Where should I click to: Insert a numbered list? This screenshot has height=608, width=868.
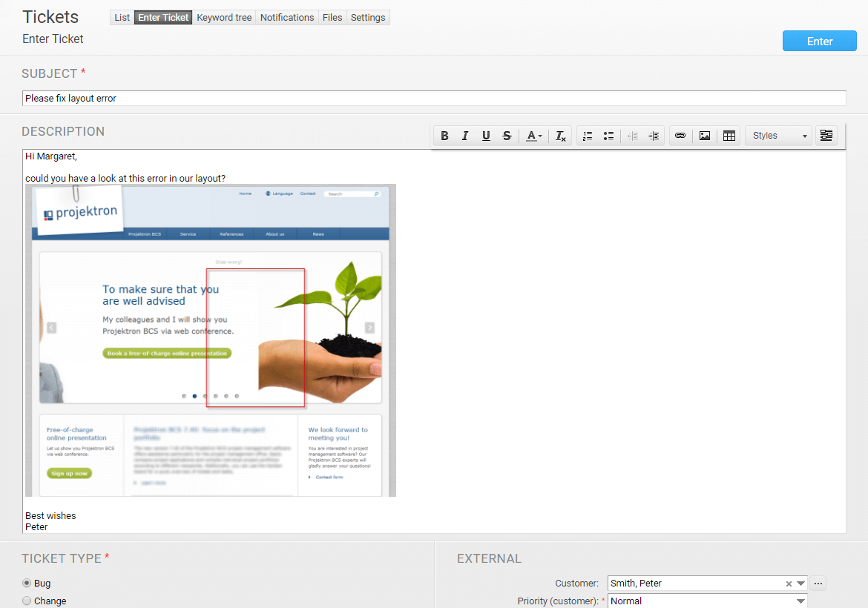(588, 136)
